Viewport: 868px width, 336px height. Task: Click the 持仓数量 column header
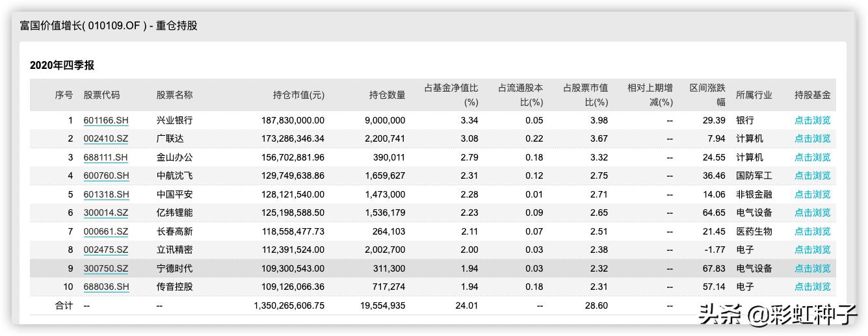point(387,95)
